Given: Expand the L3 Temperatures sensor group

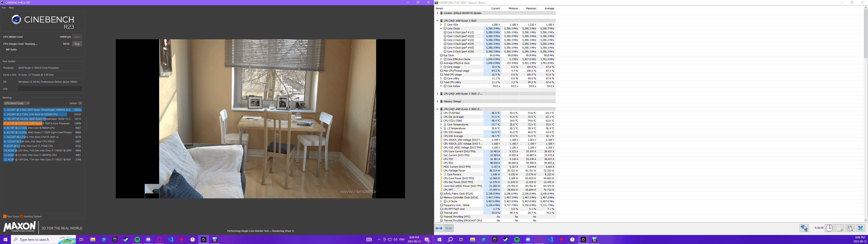Looking at the screenshot, I should pos(441,128).
